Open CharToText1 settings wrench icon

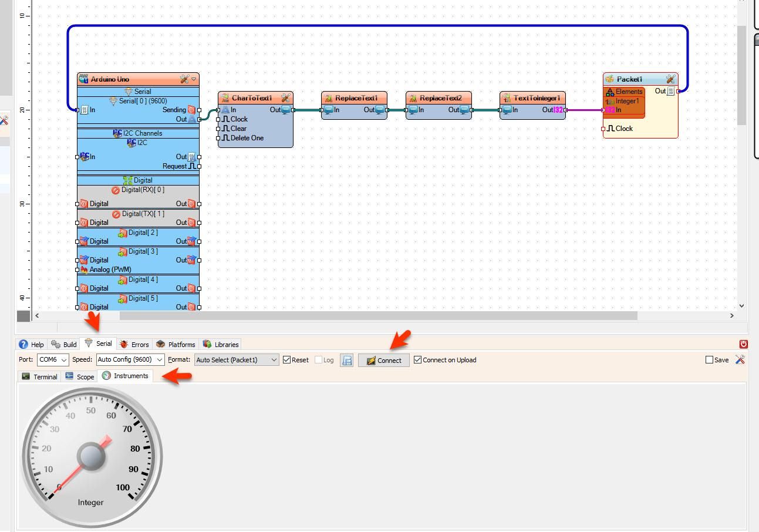(286, 97)
